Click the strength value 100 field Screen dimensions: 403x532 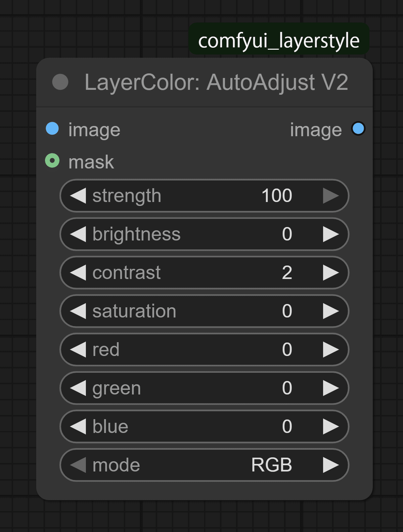pos(277,196)
